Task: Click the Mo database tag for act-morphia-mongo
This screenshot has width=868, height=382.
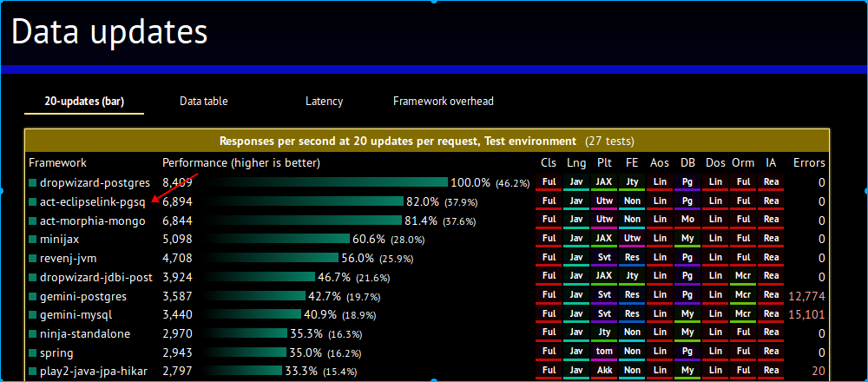Action: click(x=687, y=221)
